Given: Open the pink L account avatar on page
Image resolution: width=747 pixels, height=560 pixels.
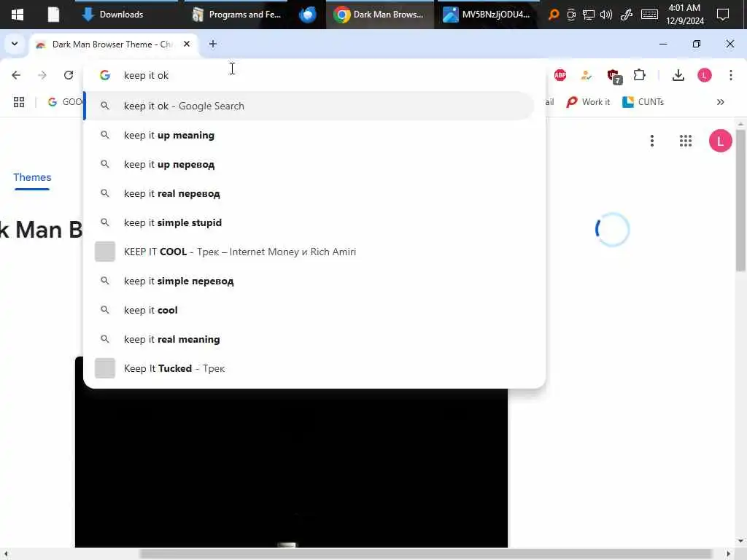Looking at the screenshot, I should 720,141.
